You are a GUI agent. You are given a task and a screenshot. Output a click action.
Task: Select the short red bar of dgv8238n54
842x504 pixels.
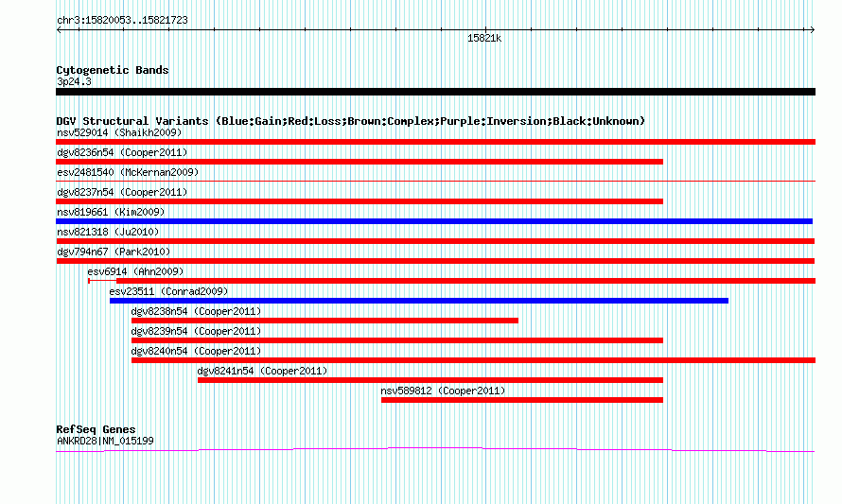[x=325, y=321]
